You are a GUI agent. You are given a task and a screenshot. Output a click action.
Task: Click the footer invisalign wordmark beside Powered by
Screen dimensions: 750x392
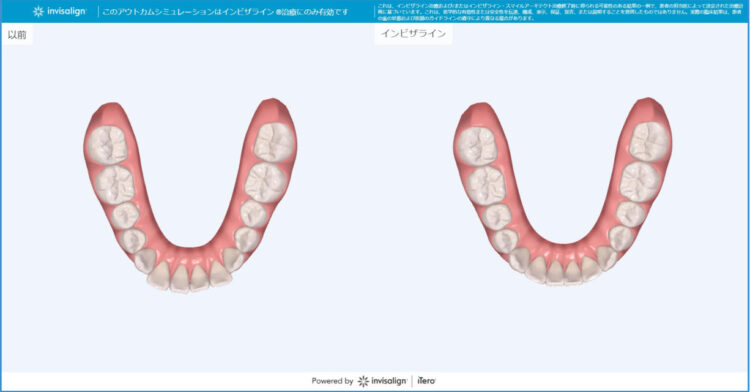[x=388, y=381]
